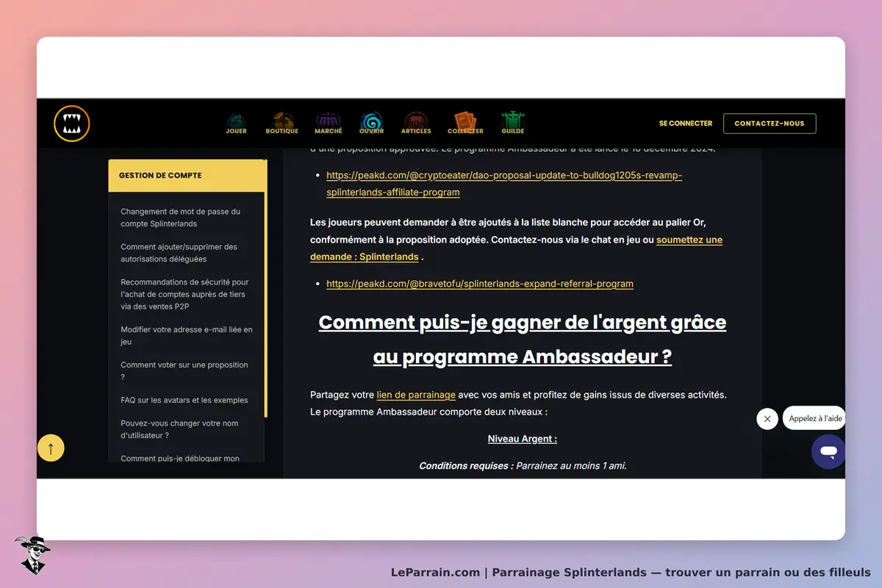Click the scroll-to-top arrow button

[51, 448]
